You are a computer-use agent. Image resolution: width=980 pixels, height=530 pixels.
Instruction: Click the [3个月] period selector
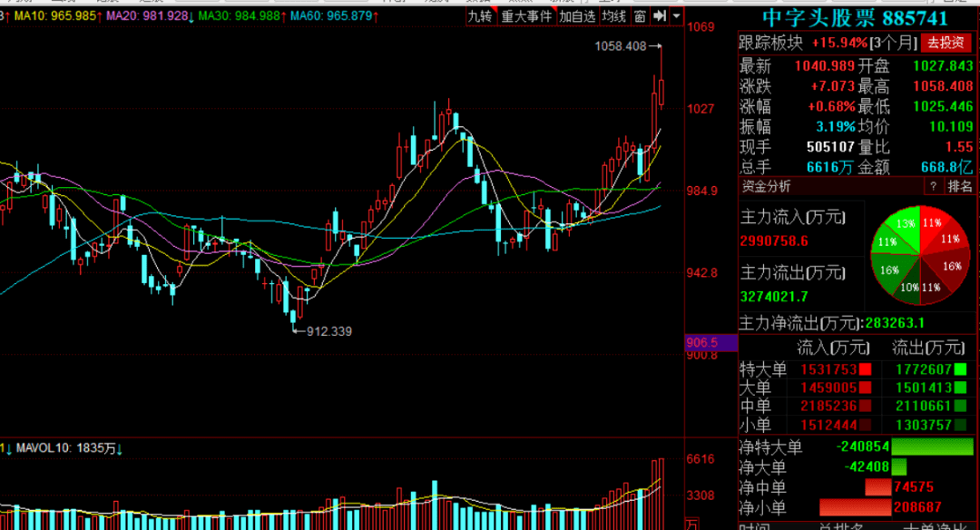point(894,43)
